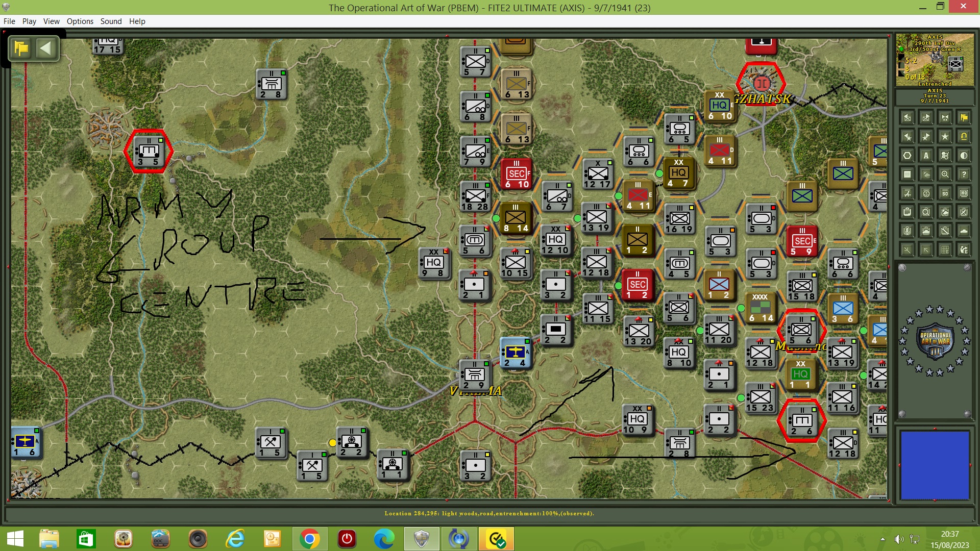The height and width of the screenshot is (551, 980).
Task: Open the Play menu
Action: (x=29, y=21)
